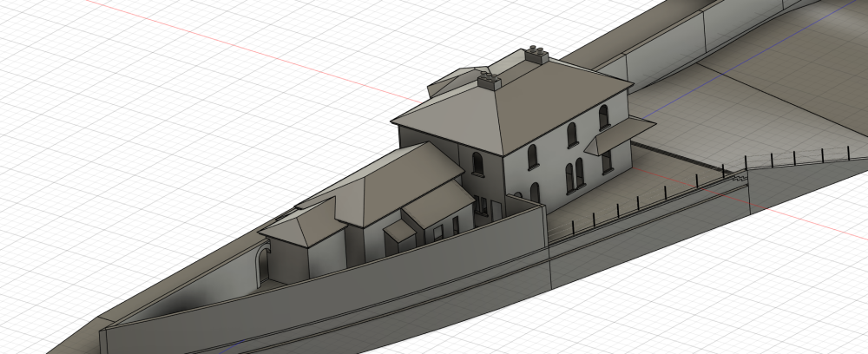Select the right chimney on the main roof
Image resolution: width=868 pixels, height=354 pixels.
(x=536, y=55)
